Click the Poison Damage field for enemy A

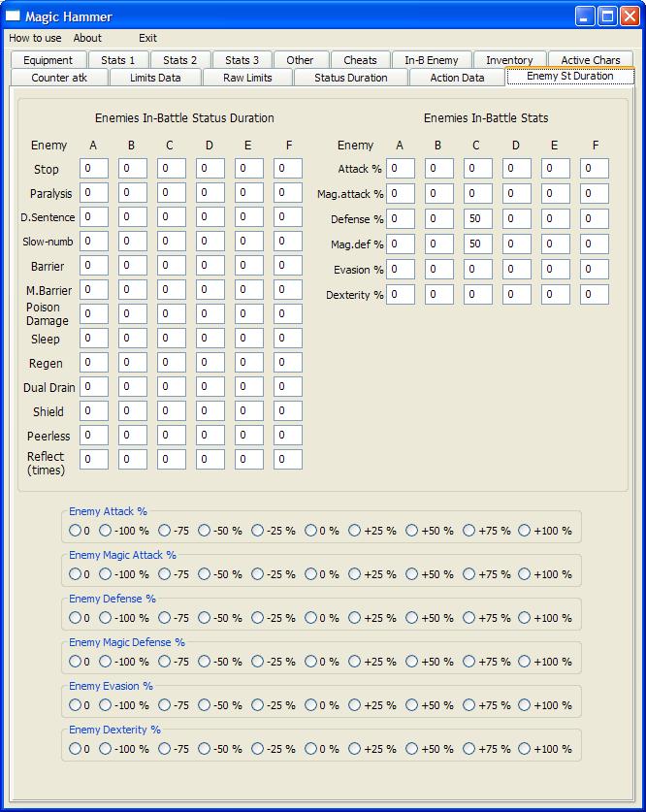coord(94,313)
